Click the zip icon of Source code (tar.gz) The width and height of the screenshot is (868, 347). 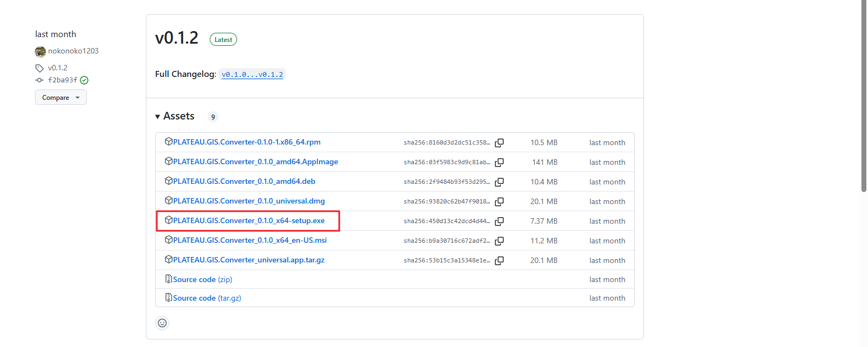pos(169,298)
